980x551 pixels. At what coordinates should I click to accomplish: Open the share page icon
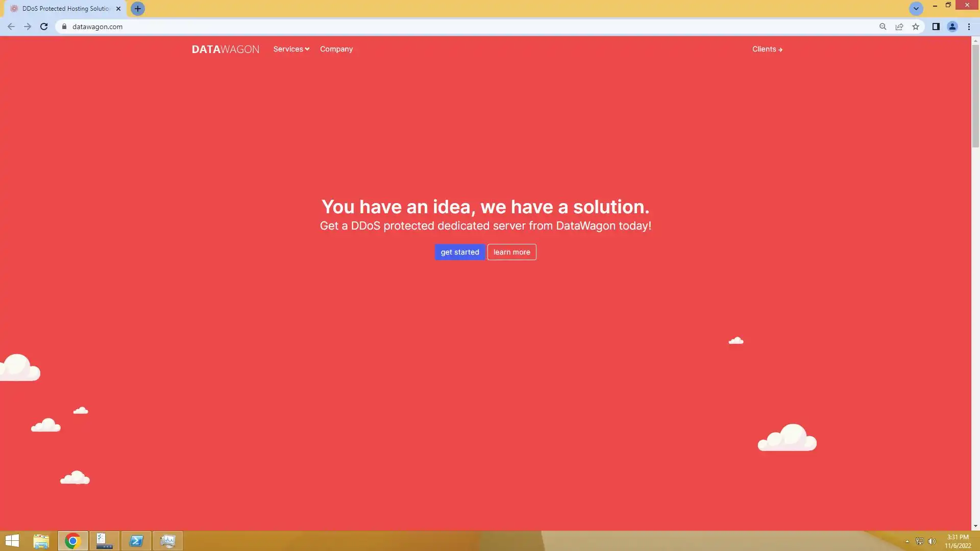(x=899, y=27)
